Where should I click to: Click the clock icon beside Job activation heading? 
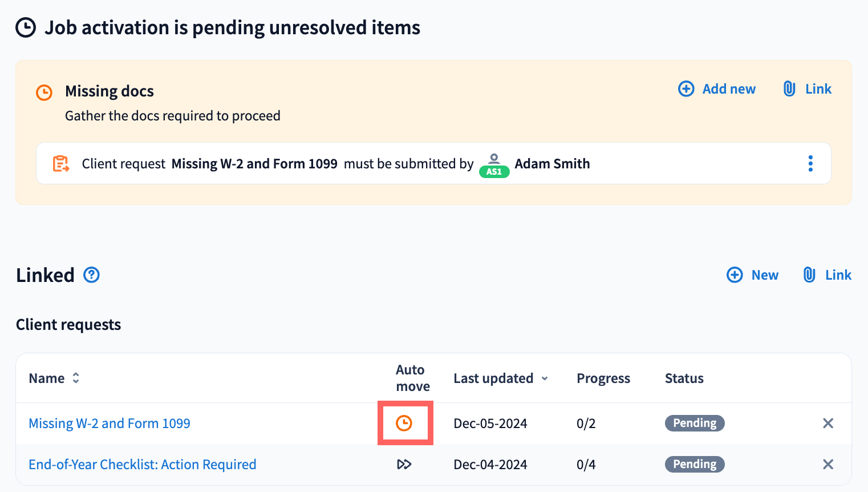(x=26, y=27)
